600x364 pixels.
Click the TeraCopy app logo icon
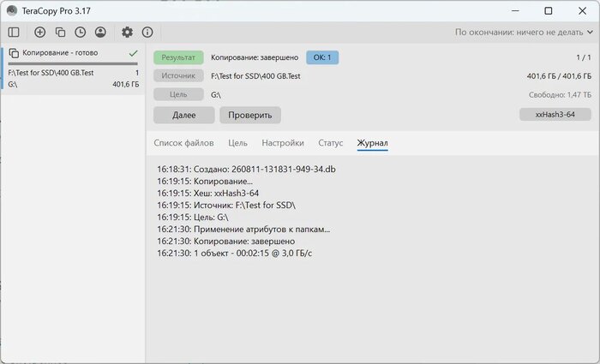click(x=12, y=10)
